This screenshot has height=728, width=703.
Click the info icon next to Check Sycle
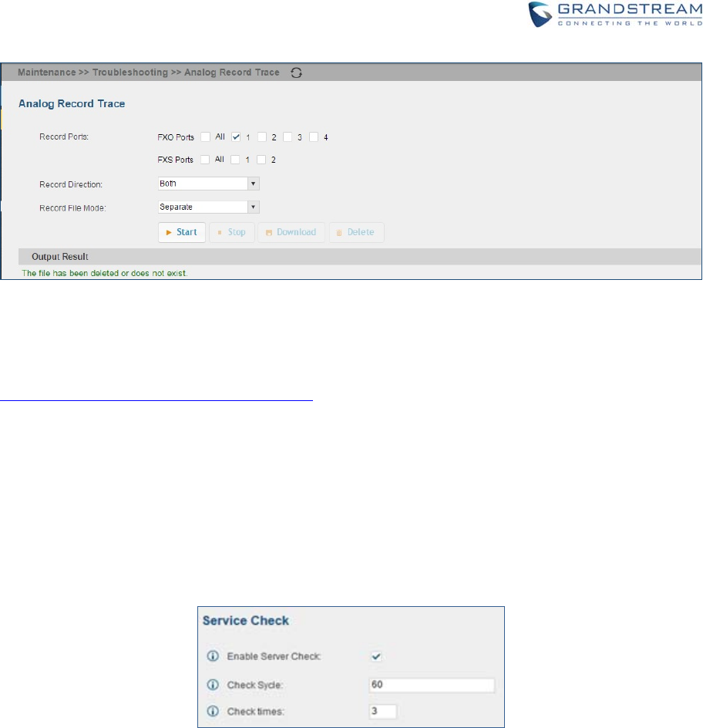tap(213, 685)
